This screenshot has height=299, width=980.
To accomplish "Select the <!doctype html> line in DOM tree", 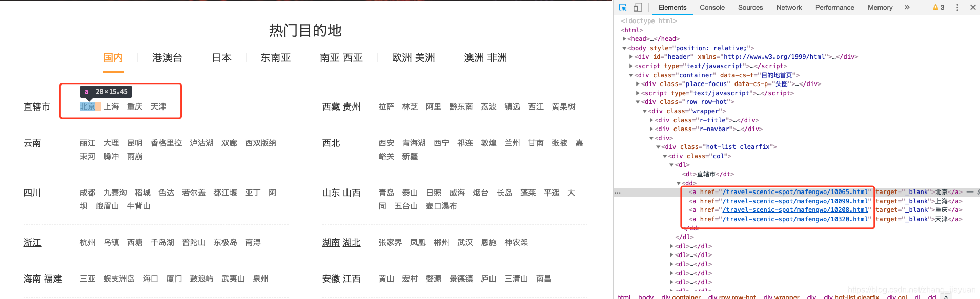I will click(x=649, y=21).
